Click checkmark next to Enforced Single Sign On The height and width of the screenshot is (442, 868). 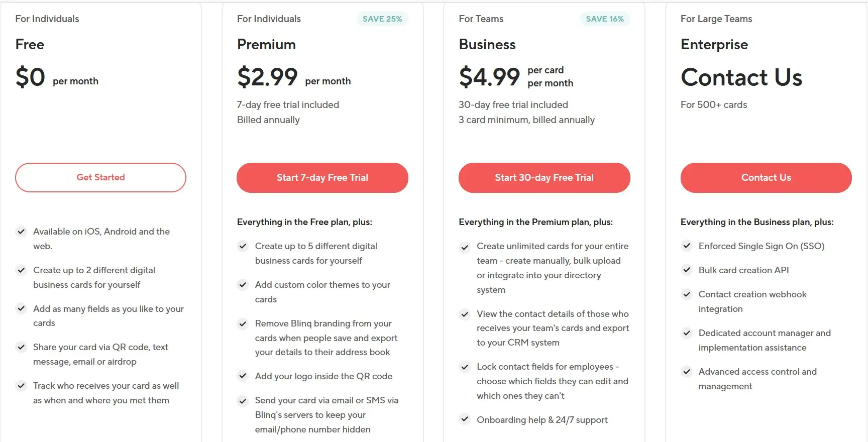point(687,246)
